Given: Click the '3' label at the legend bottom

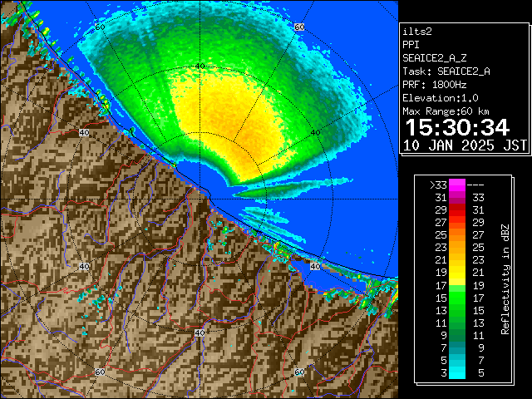Looking at the screenshot, I should tap(444, 373).
